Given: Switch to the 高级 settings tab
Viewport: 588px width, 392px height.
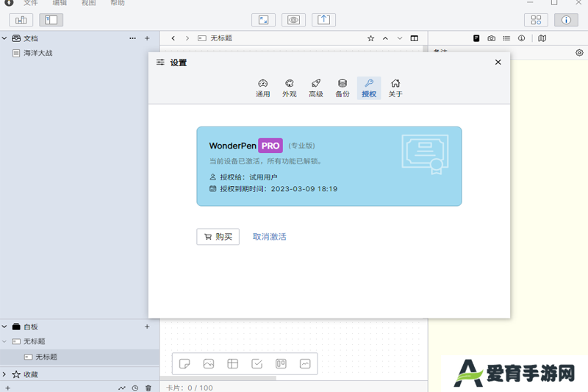Looking at the screenshot, I should click(316, 88).
